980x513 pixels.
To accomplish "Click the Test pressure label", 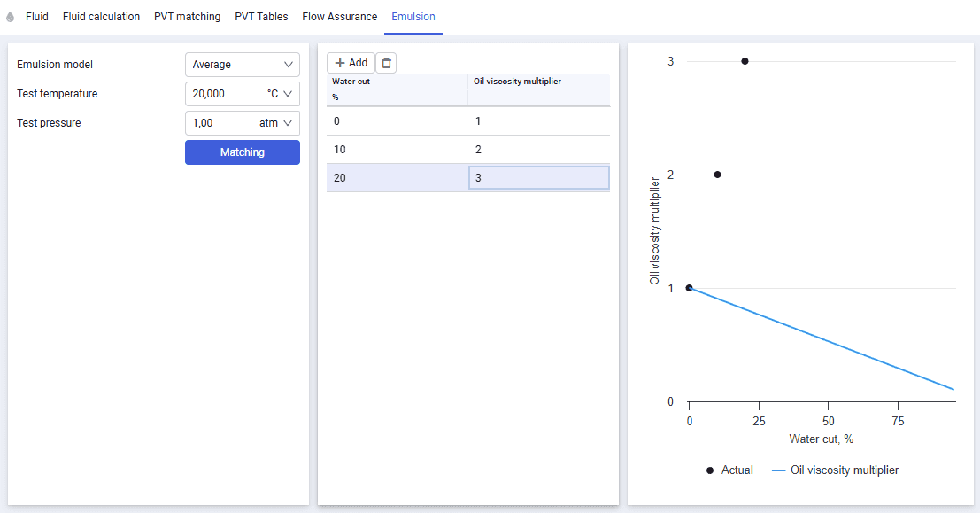I will click(x=49, y=123).
